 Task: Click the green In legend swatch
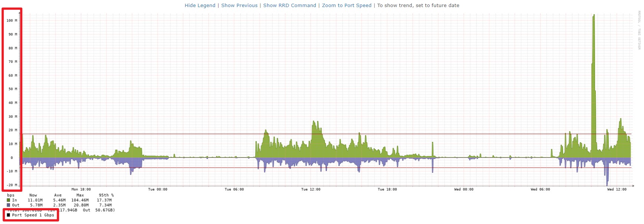point(9,200)
